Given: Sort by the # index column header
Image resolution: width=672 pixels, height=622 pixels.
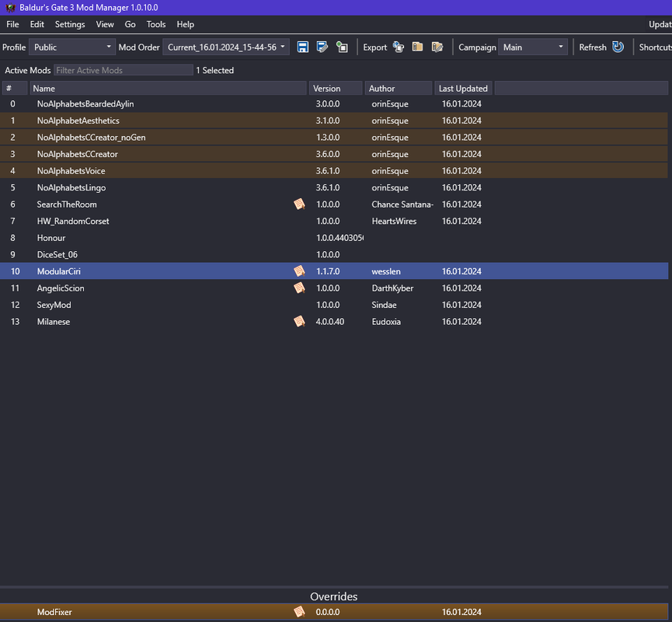Looking at the screenshot, I should 15,89.
